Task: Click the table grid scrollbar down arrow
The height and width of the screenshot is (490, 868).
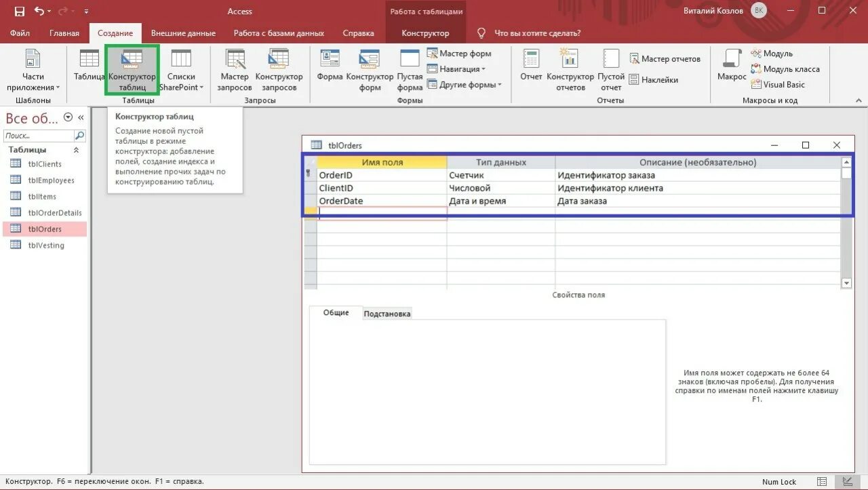Action: coord(846,283)
